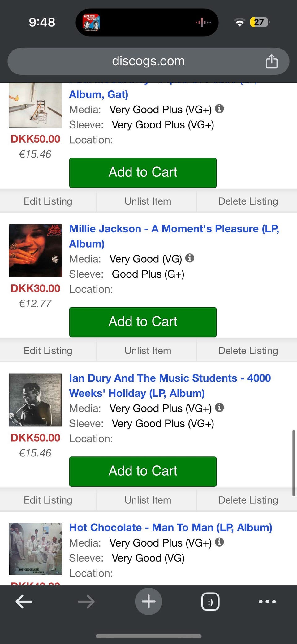297x644 pixels.
Task: Open the browser three-dots menu
Action: point(267,602)
